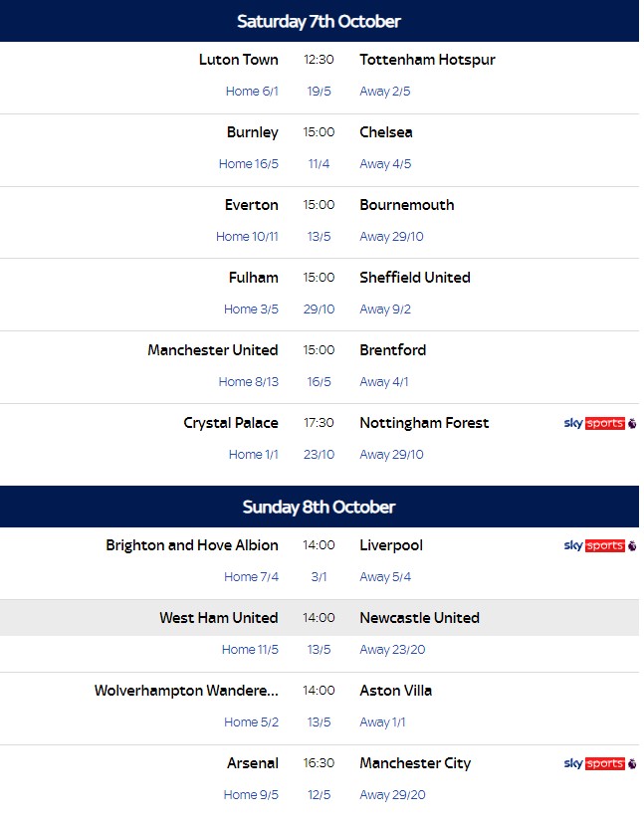
Task: Open the Wolverhampton Wanderers fixture
Action: tap(186, 691)
